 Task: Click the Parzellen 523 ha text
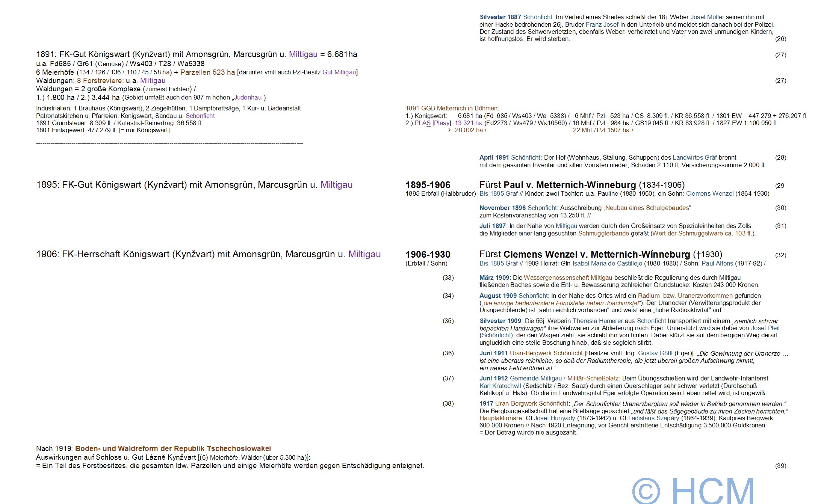pos(207,72)
